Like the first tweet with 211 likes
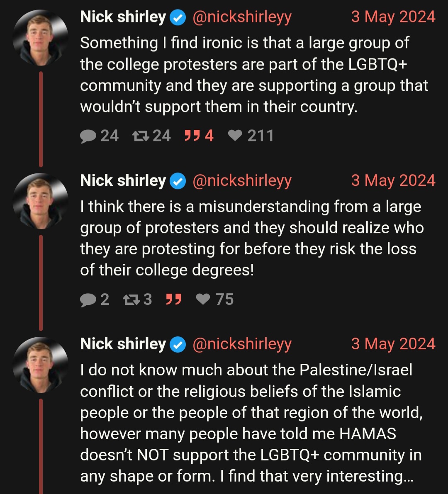 pyautogui.click(x=235, y=136)
